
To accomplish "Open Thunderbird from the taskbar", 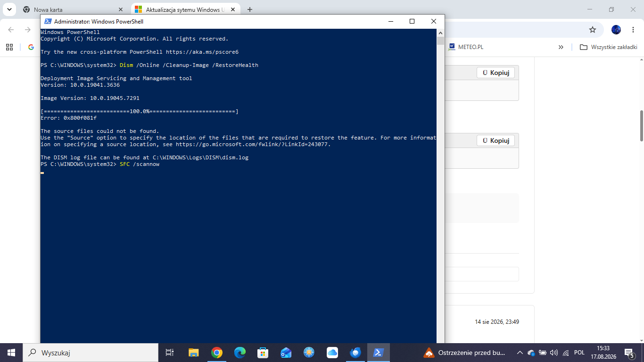I will (x=355, y=353).
